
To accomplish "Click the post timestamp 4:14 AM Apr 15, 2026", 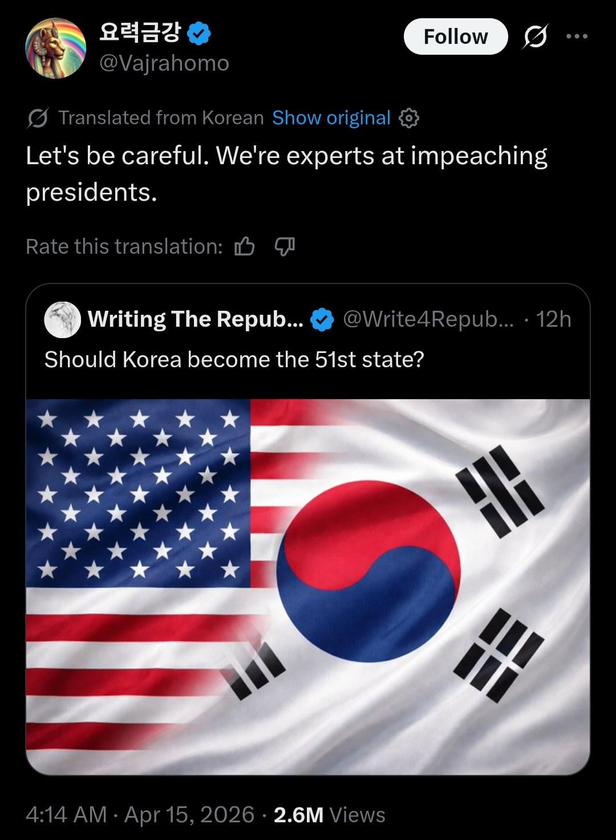I will pos(140,815).
